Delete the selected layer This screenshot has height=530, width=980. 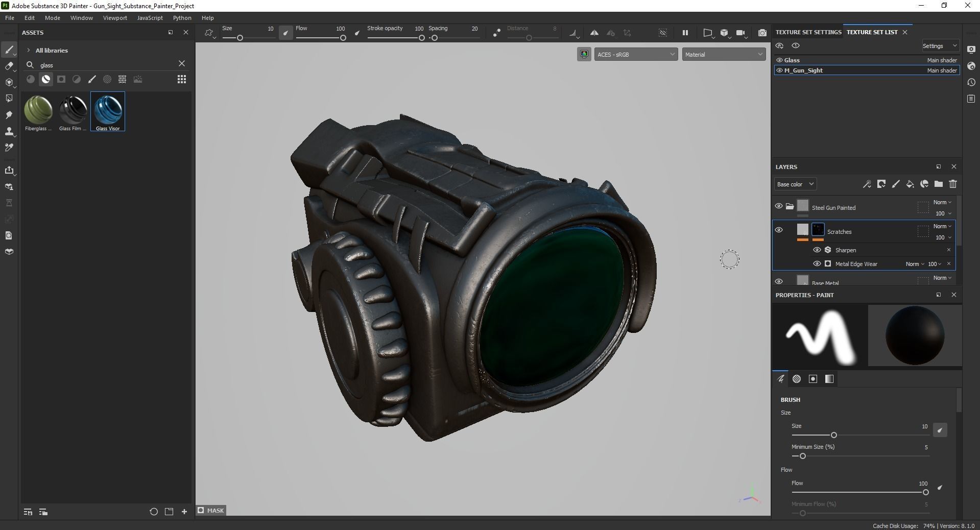coord(953,184)
